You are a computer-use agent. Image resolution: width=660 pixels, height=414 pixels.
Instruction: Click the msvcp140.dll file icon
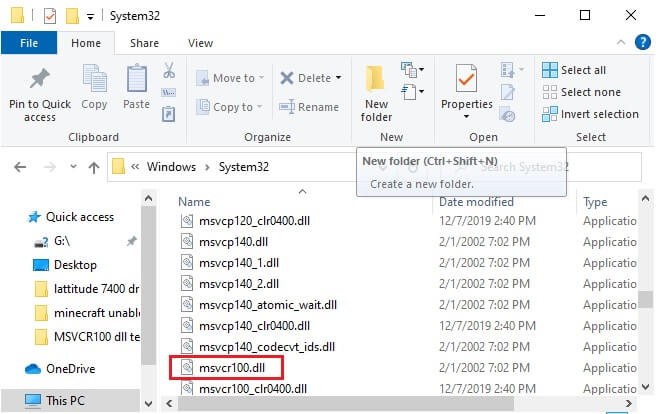pos(187,242)
